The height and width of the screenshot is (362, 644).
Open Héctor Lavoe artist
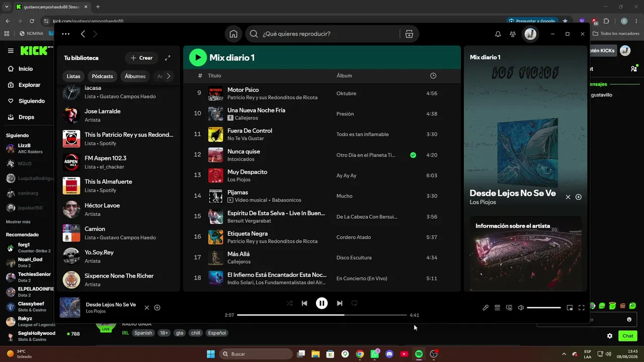pos(119,209)
